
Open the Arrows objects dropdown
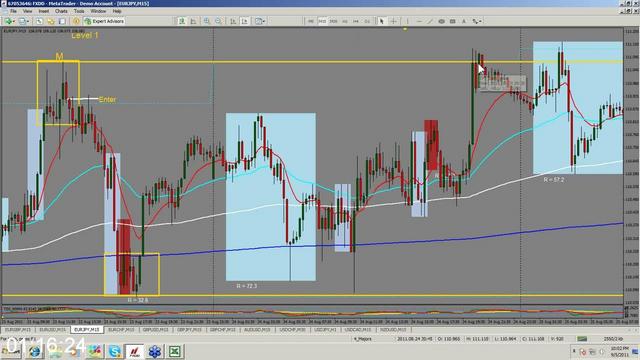477,21
